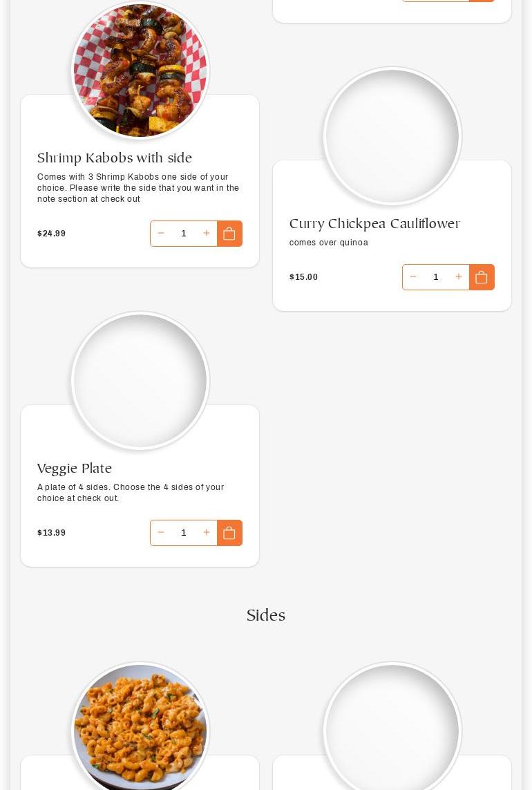Image resolution: width=532 pixels, height=790 pixels.
Task: Click the Shrimp Kabobs with side title
Action: 115,158
